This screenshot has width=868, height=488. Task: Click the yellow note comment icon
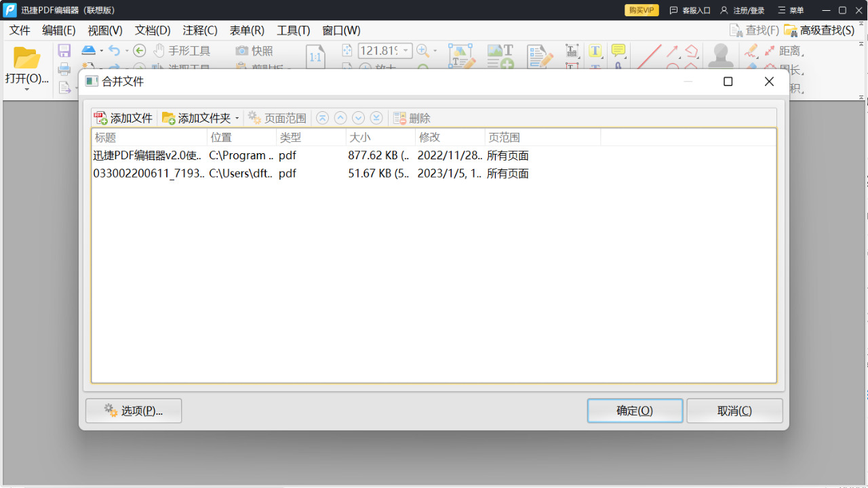617,51
